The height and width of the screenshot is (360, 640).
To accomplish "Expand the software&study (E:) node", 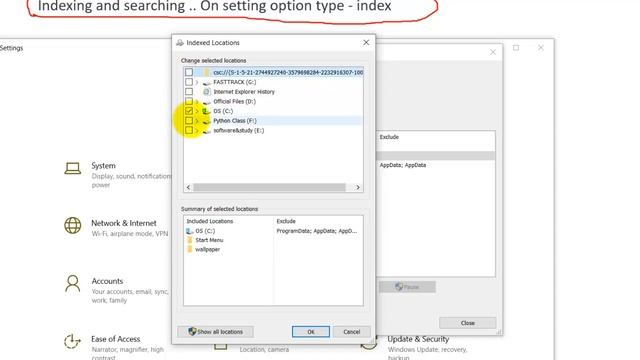I will point(197,131).
